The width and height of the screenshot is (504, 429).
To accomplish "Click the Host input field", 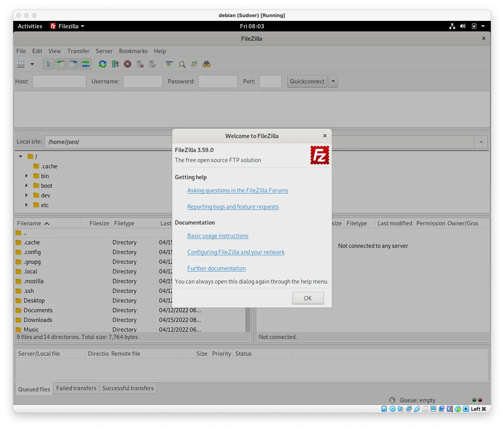I will pos(59,81).
